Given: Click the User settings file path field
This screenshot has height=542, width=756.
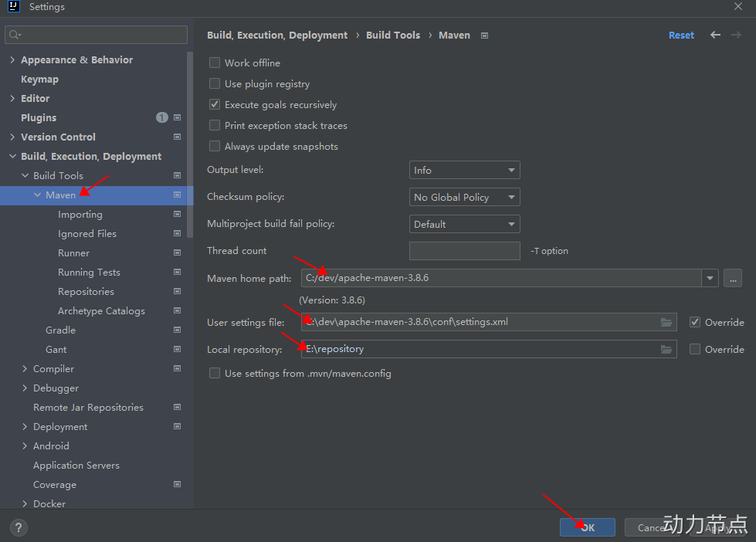Looking at the screenshot, I should coord(489,322).
